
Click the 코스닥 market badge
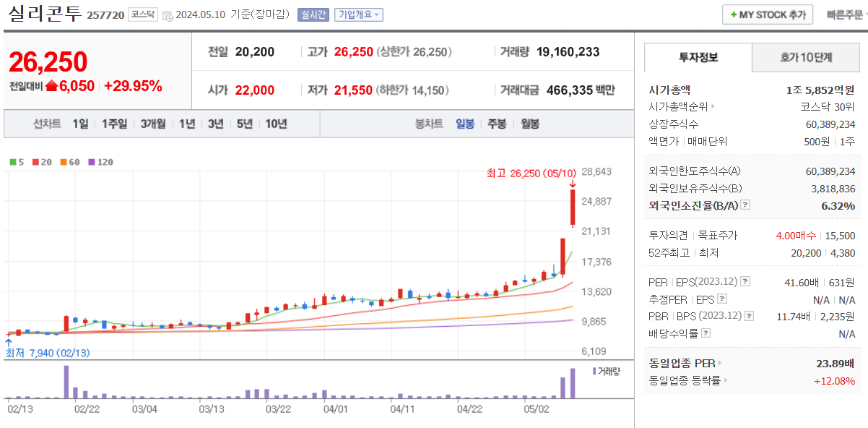click(142, 14)
